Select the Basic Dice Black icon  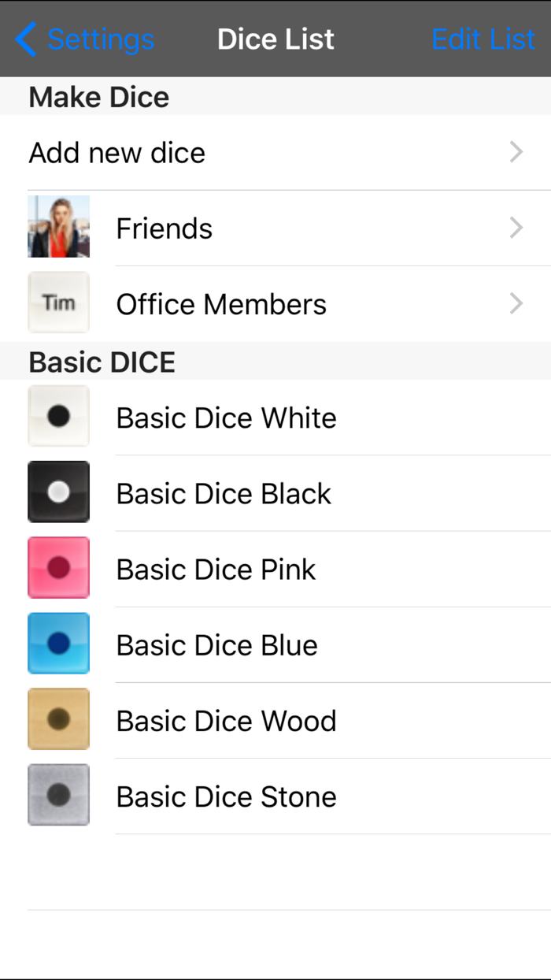(x=58, y=492)
